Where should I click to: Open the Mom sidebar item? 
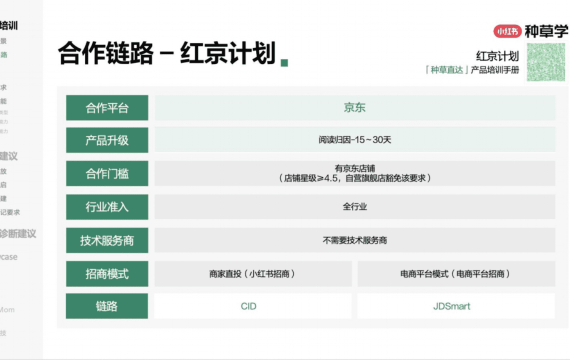[x=7, y=310]
